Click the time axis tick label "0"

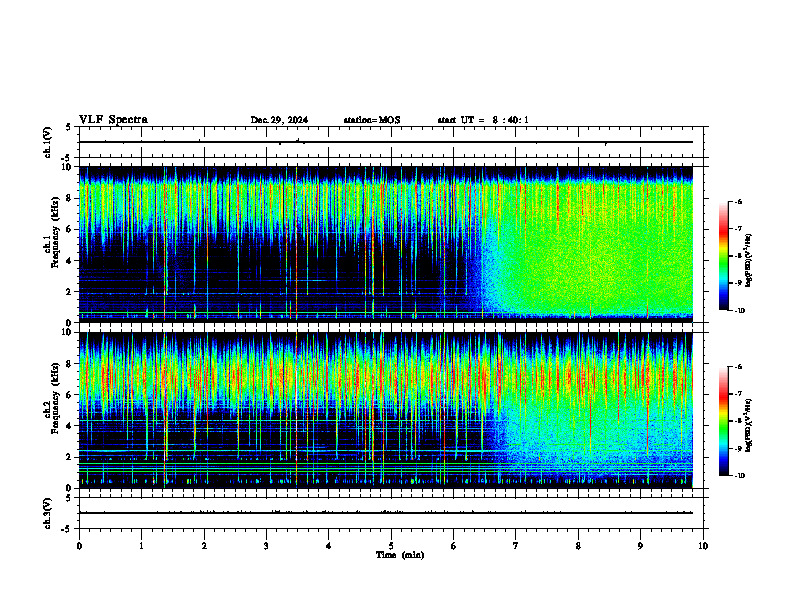point(79,546)
